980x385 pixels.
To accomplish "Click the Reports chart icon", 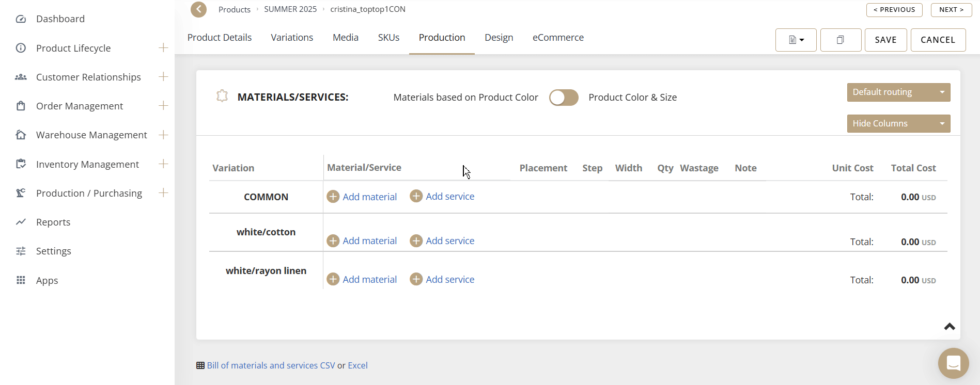I will (21, 222).
